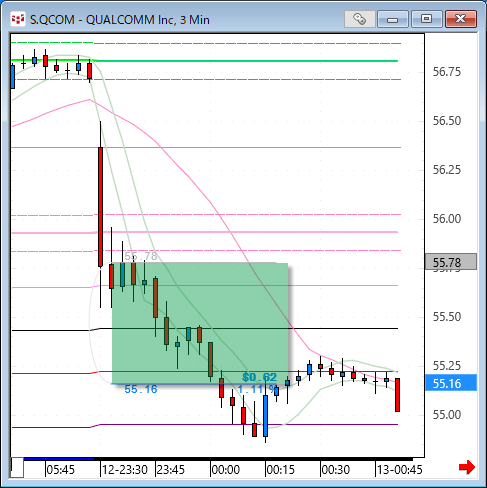Screen dimensions: 487x488
Task: Click the 56.75 price axis label
Action: (447, 72)
